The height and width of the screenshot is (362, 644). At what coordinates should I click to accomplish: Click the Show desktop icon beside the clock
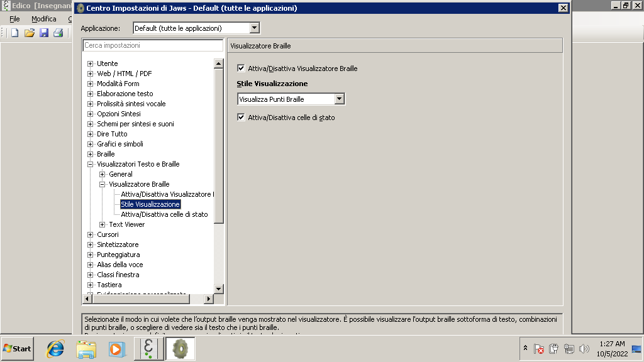tap(636, 349)
